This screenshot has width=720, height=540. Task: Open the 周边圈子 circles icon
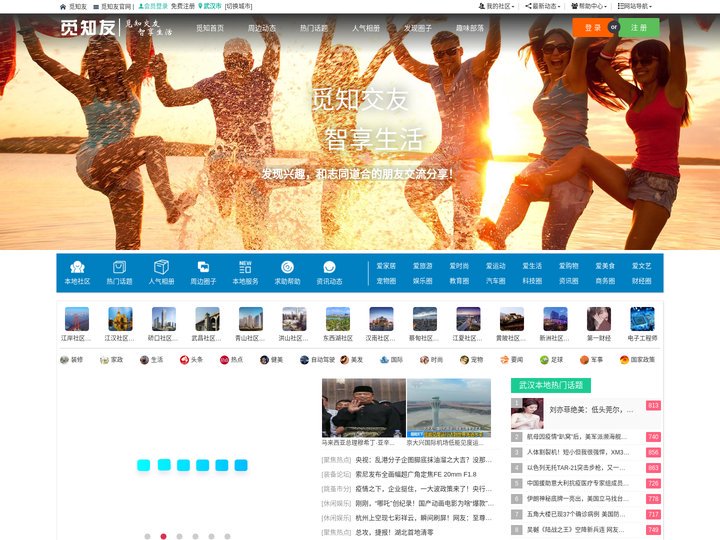click(x=203, y=267)
